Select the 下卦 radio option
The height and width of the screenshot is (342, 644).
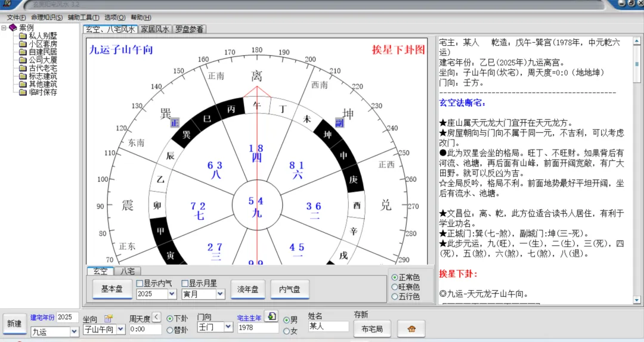(x=169, y=319)
